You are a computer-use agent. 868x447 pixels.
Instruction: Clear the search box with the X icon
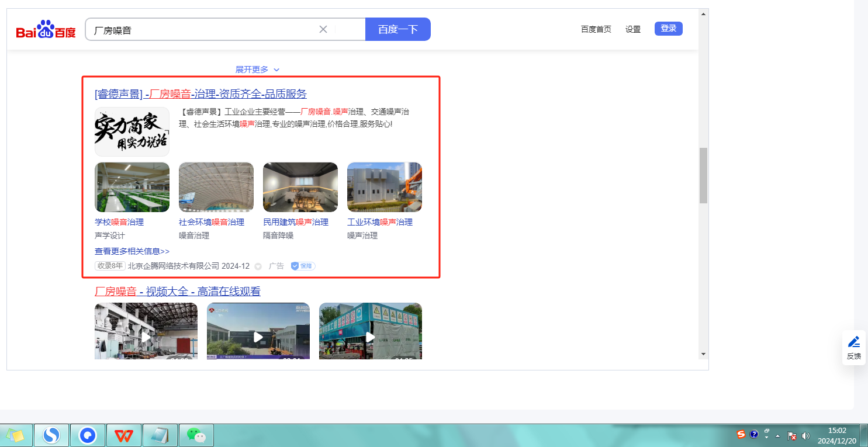pyautogui.click(x=323, y=29)
